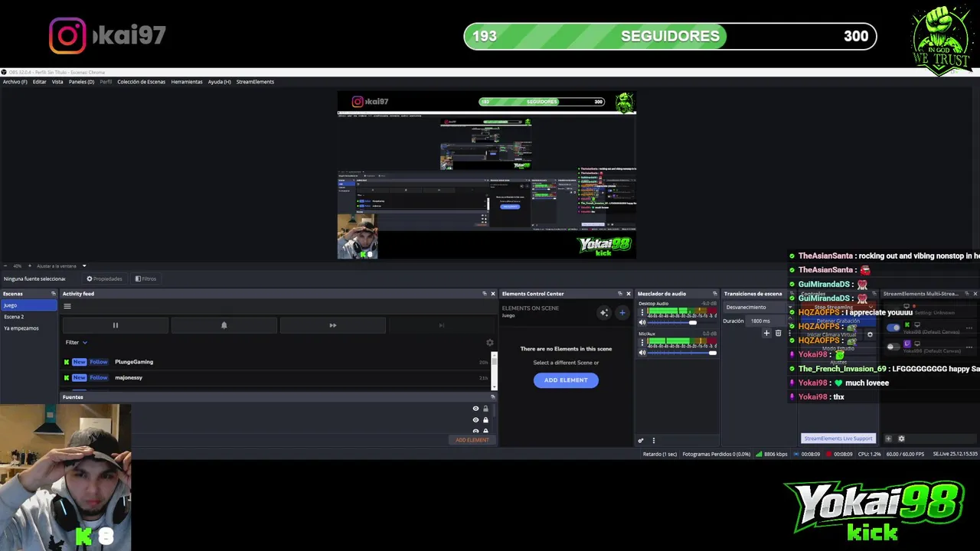The image size is (980, 551).
Task: Open Twitch output three-dot options
Action: pos(969,347)
